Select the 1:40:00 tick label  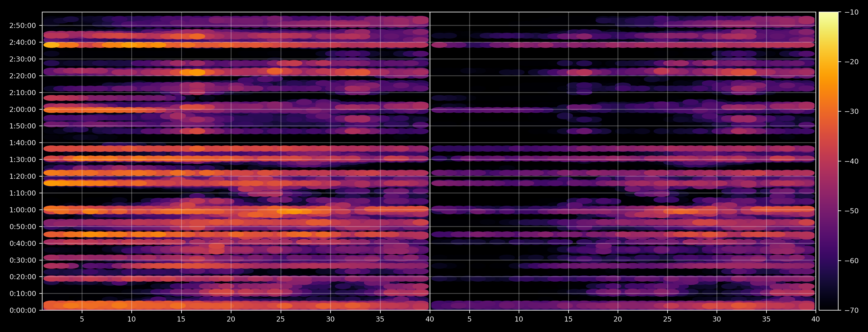[x=23, y=143]
